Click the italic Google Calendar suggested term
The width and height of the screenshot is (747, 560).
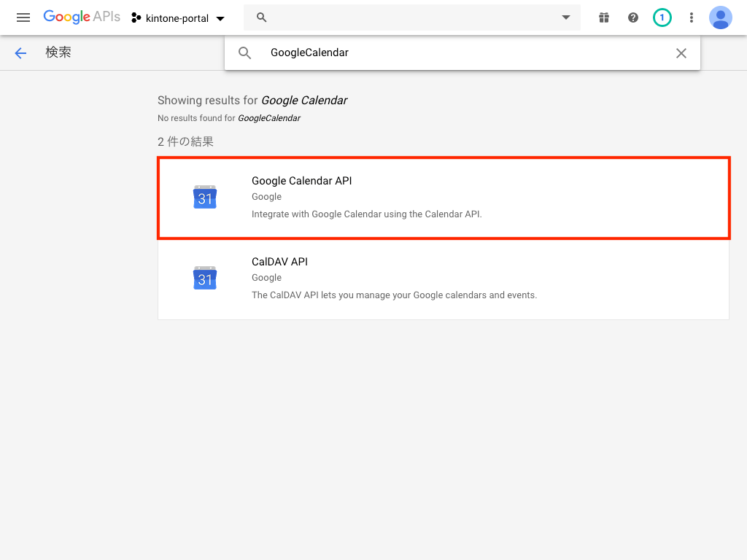(x=304, y=101)
